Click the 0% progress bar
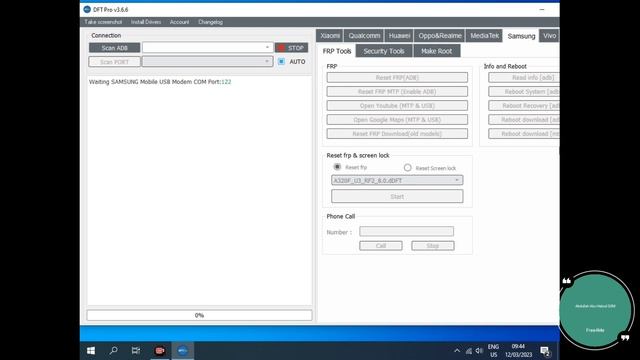The height and width of the screenshot is (360, 640). coord(199,315)
